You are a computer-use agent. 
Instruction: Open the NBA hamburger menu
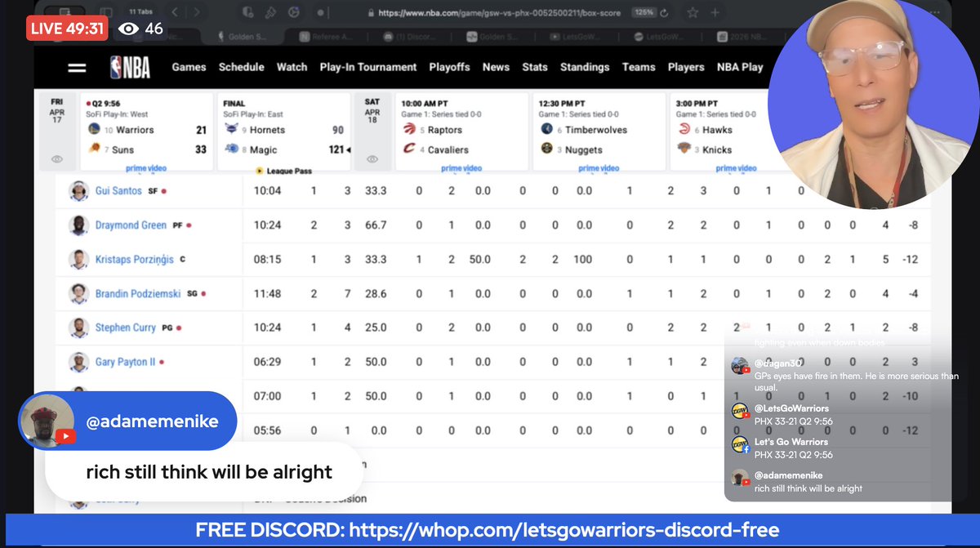[77, 68]
